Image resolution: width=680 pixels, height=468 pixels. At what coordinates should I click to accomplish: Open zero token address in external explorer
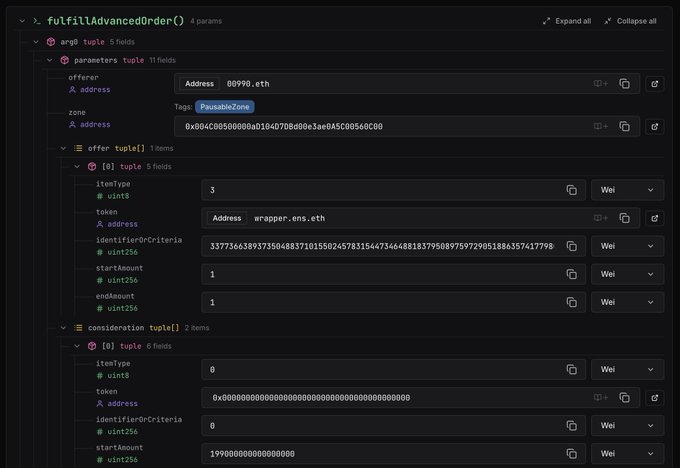[x=654, y=398]
